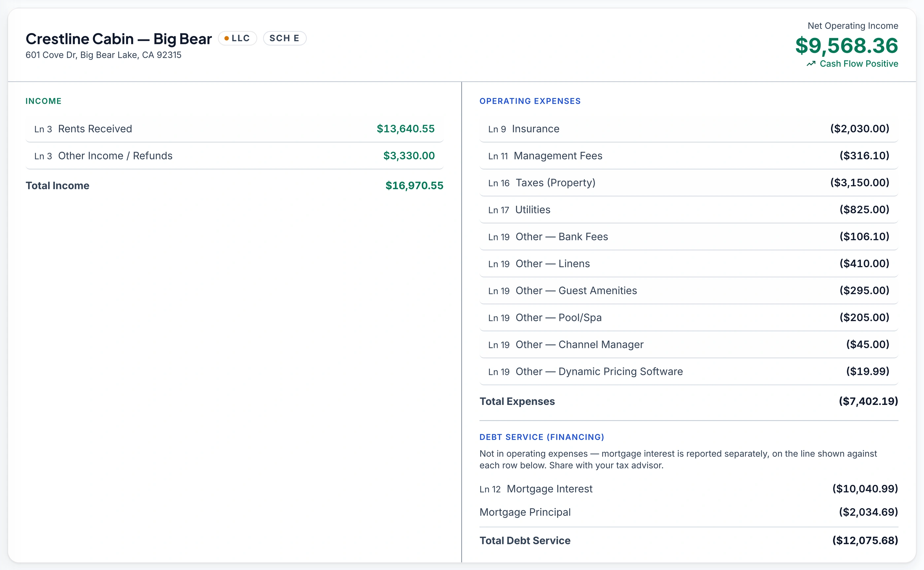
Task: Select the Other — Channel Manager row
Action: tap(689, 345)
